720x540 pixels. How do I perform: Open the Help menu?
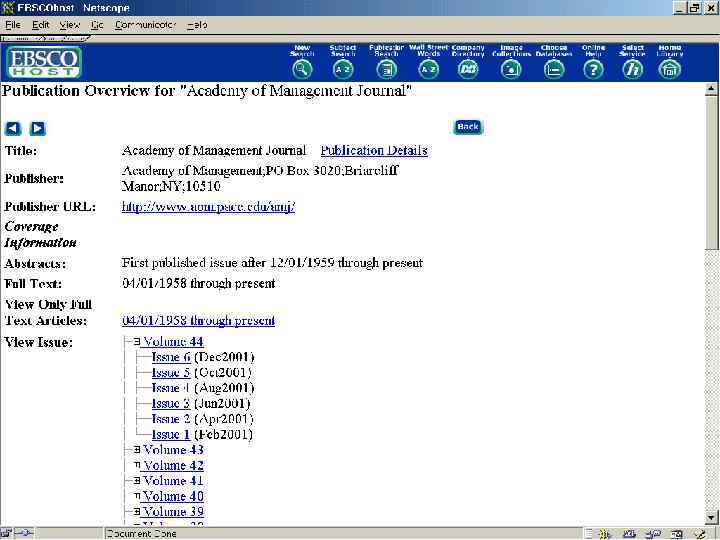pyautogui.click(x=197, y=25)
